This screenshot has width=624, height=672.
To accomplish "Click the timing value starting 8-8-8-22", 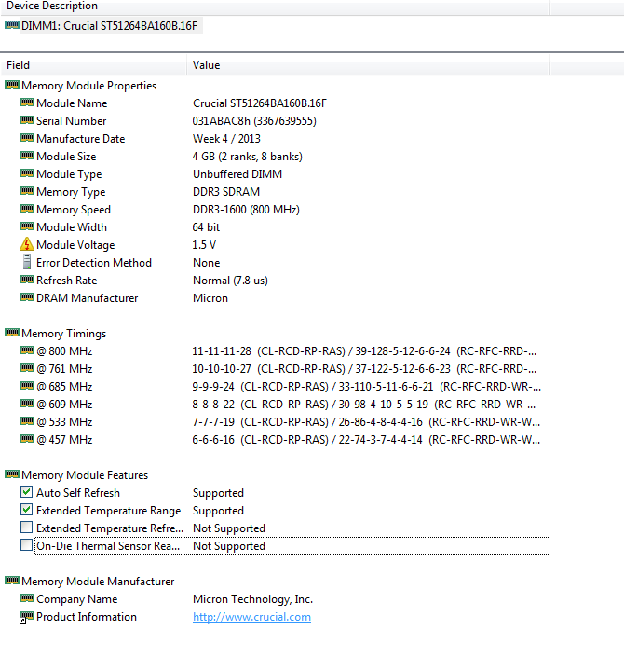I will click(363, 405).
